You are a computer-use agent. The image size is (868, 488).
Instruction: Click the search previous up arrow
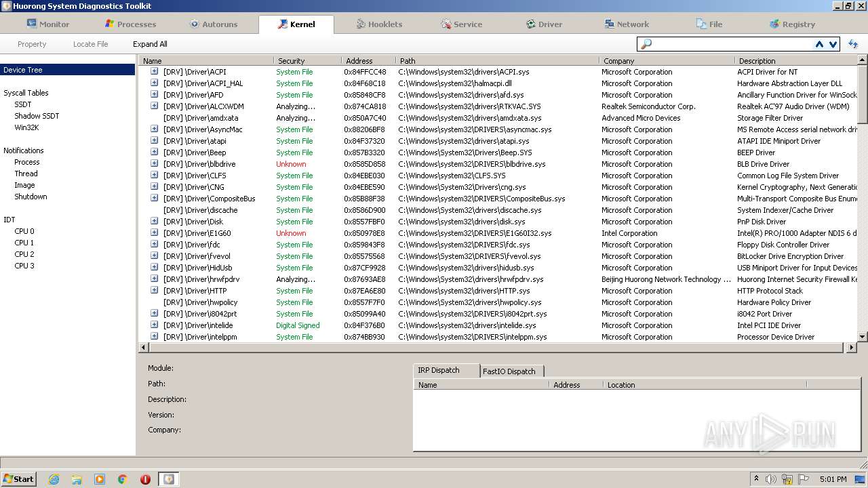[819, 44]
